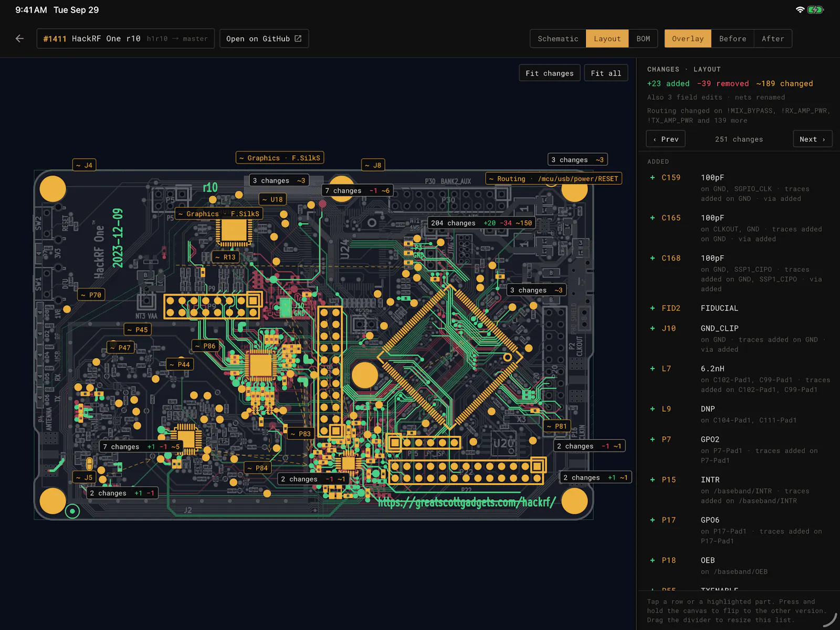Screen dimensions: 840x630
Task: Open the pull request on GitHub
Action: (264, 38)
